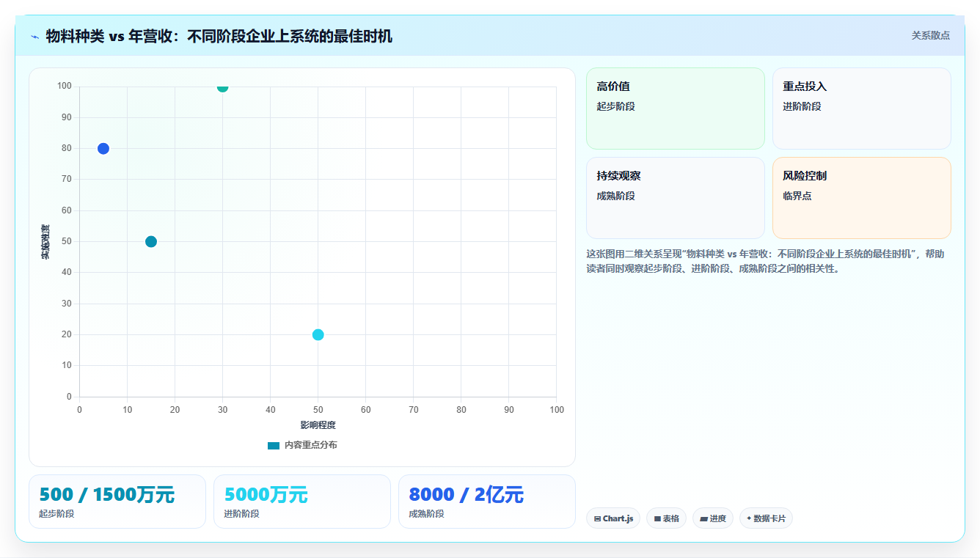The image size is (980, 558).
Task: Click the y-axis tick label 60
Action: coord(67,210)
